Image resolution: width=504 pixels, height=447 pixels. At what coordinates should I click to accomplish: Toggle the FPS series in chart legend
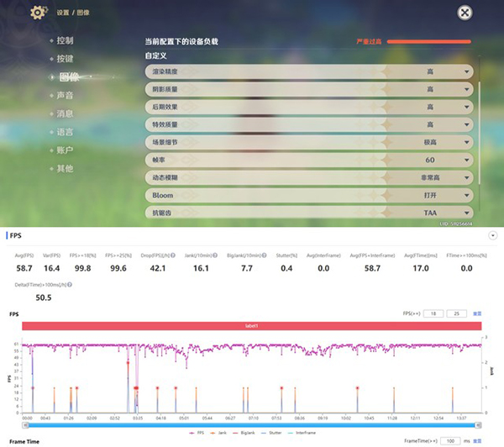pyautogui.click(x=197, y=433)
